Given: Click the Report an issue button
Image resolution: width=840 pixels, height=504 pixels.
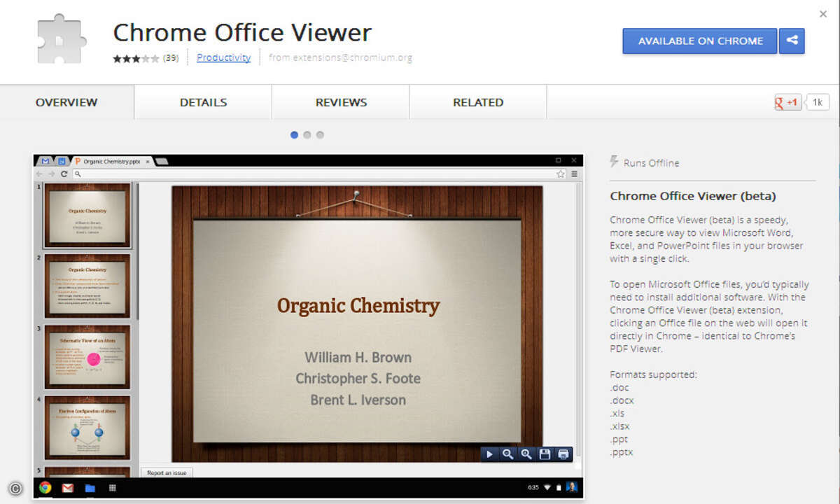Looking at the screenshot, I should 167,472.
